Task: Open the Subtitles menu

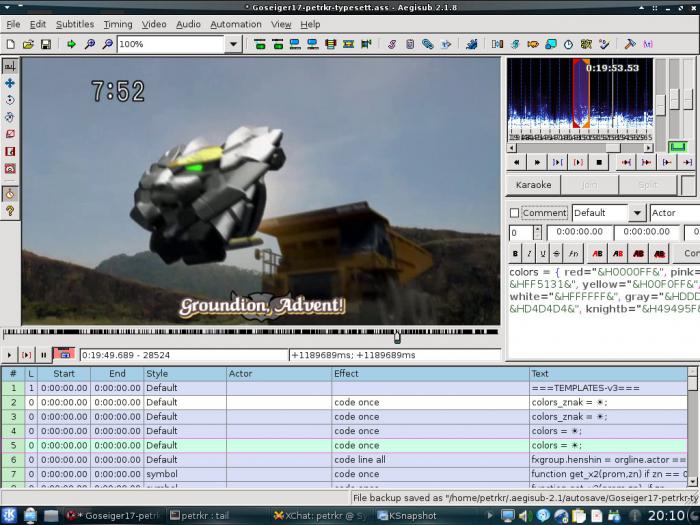Action: click(x=75, y=24)
